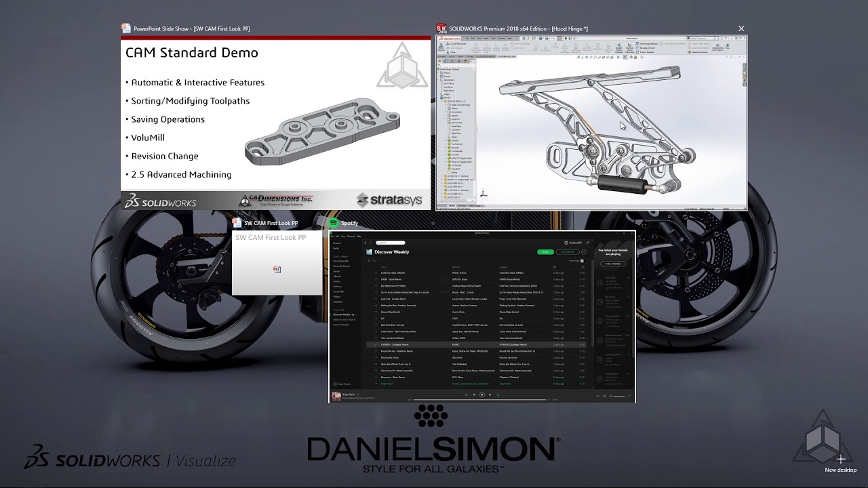868x488 pixels.
Task: Open the SW CAM First Look PP thumbnail
Action: click(x=277, y=263)
